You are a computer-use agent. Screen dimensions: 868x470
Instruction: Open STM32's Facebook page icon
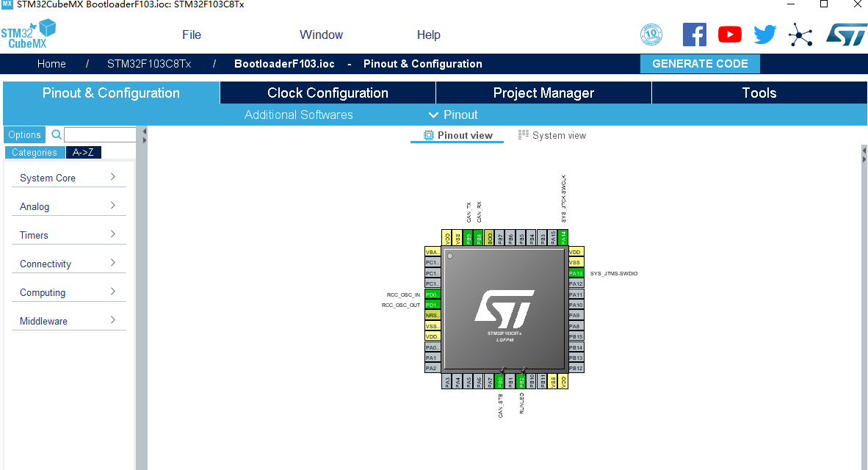694,33
